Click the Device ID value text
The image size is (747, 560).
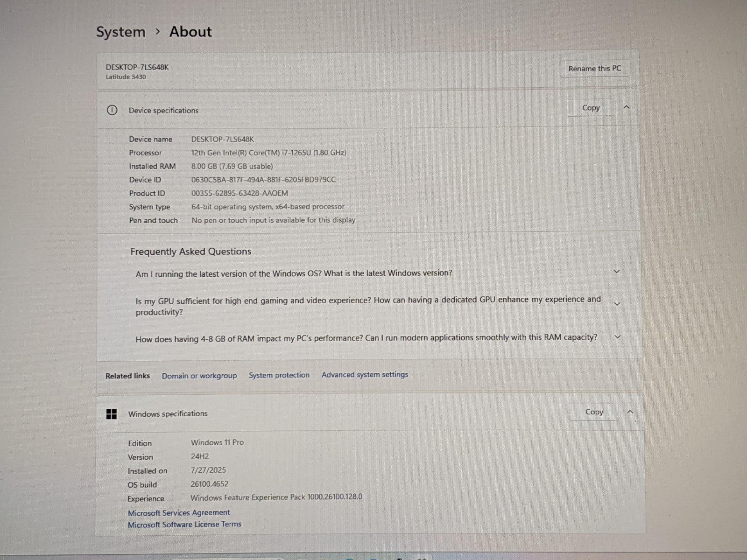[x=263, y=180]
